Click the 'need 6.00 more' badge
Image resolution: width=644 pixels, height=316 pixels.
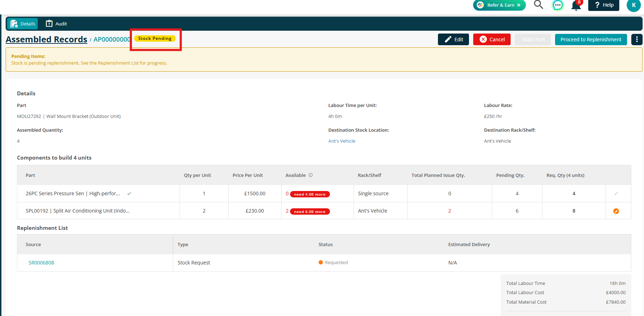[310, 211]
